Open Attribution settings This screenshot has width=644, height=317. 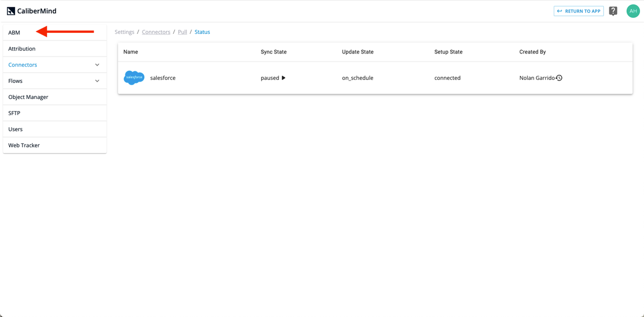(x=22, y=49)
